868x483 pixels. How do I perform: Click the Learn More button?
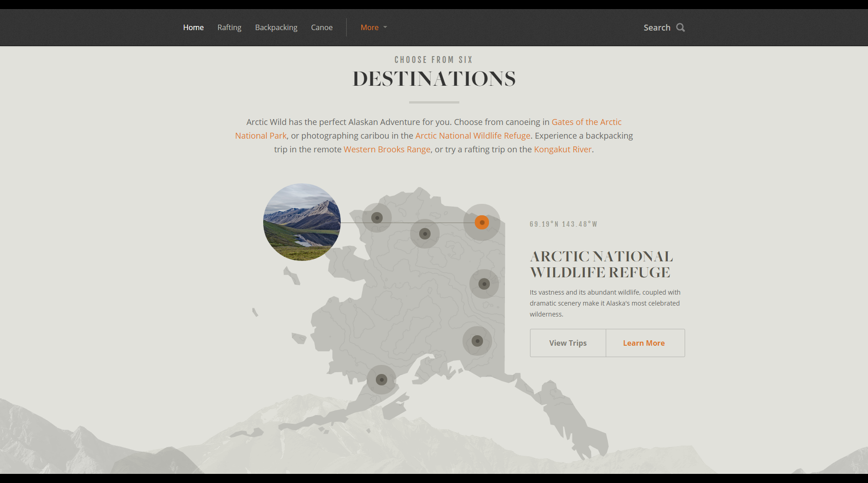[644, 343]
